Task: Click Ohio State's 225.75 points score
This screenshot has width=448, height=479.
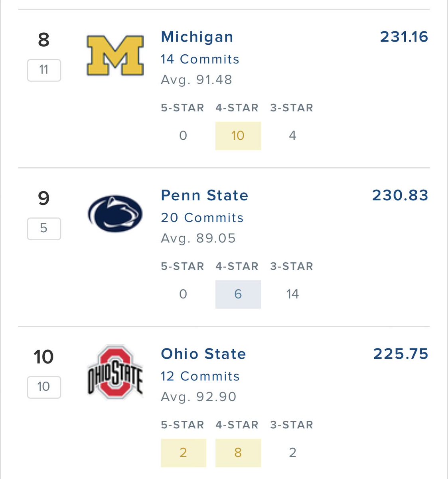Action: point(401,354)
